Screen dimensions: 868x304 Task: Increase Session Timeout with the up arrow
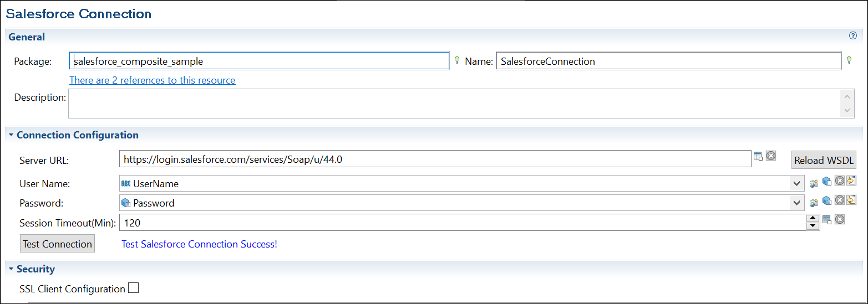[813, 218]
